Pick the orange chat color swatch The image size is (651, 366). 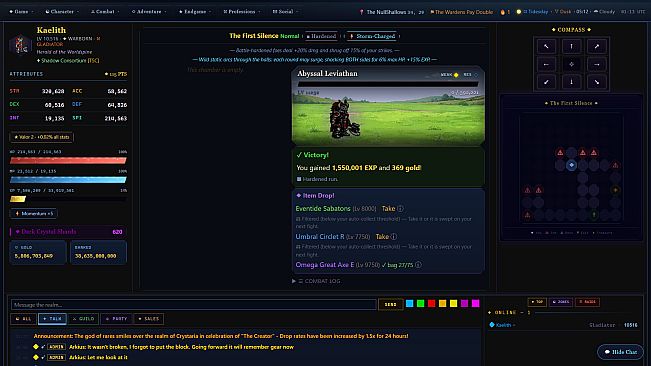(443, 304)
